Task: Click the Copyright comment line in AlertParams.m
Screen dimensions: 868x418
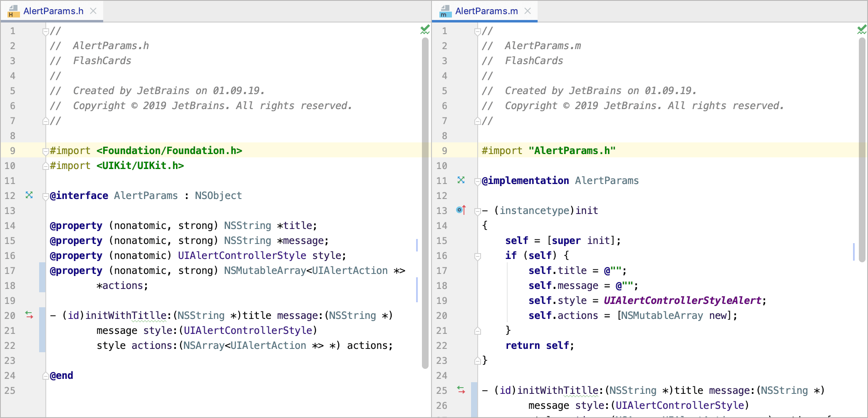Action: (x=633, y=106)
